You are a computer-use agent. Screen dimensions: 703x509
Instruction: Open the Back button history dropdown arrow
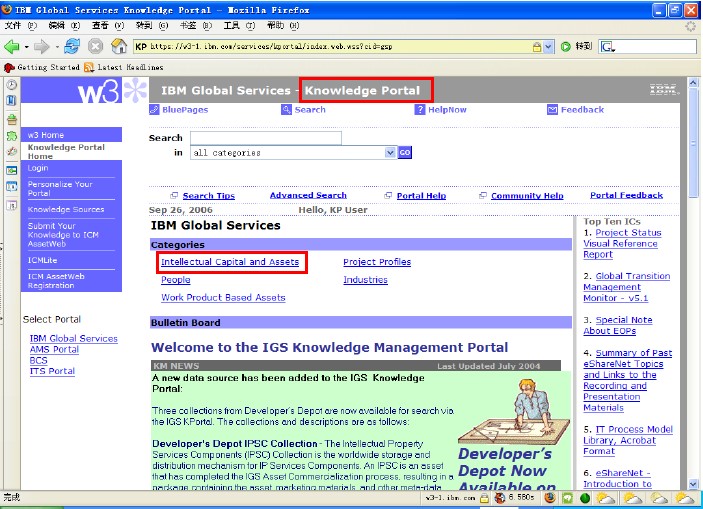pos(26,47)
